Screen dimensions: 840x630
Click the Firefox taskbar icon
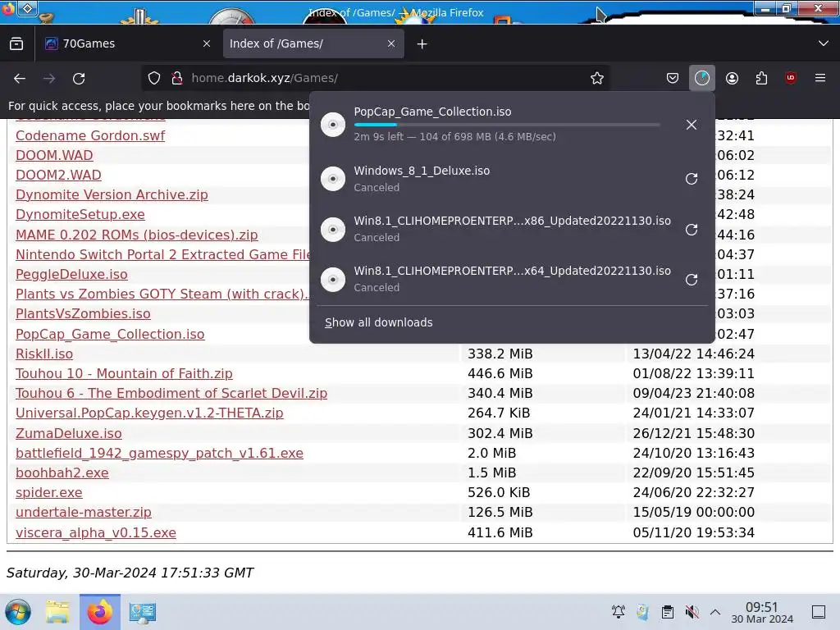tap(99, 612)
